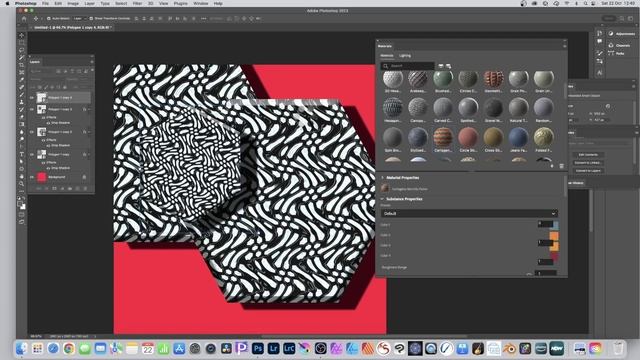The image size is (640, 360).
Task: Hide the Background layer
Action: [x=32, y=177]
